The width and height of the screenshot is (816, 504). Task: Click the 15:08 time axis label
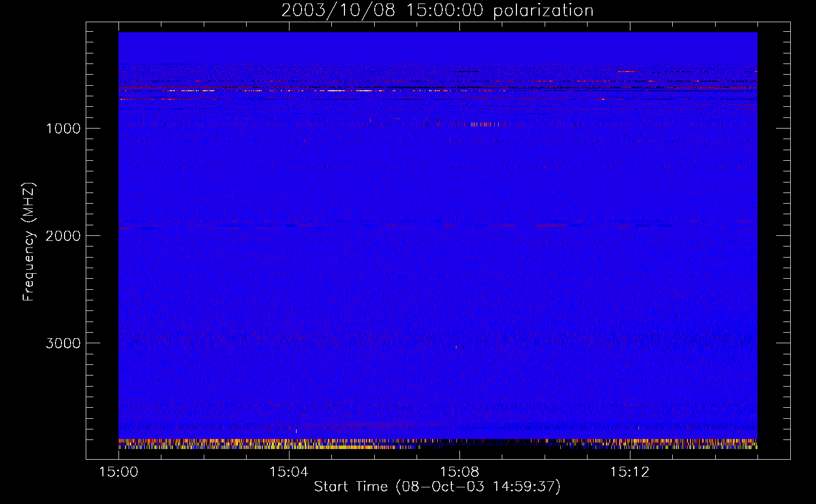click(459, 472)
